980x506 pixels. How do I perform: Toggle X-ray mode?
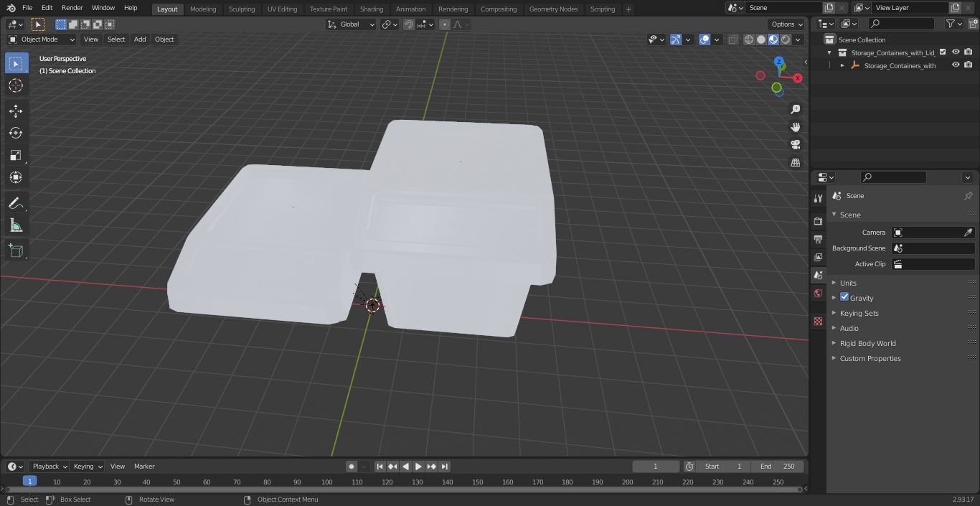[x=732, y=39]
